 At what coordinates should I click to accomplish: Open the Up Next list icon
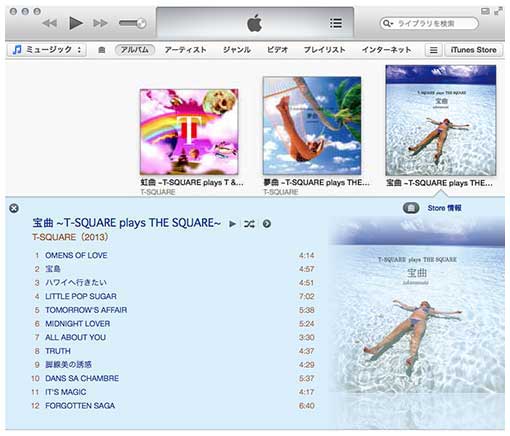336,23
